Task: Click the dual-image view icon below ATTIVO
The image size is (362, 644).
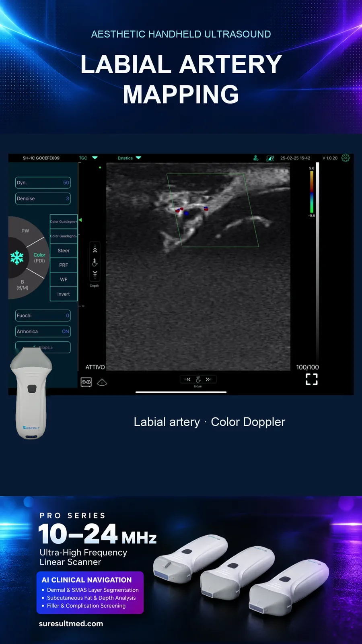Action: click(x=86, y=382)
